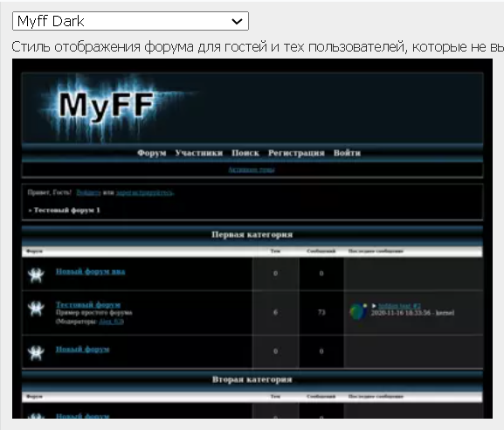Screen dimensions: 504x430
Task: Click the Вторая категория header
Action: tap(252, 379)
